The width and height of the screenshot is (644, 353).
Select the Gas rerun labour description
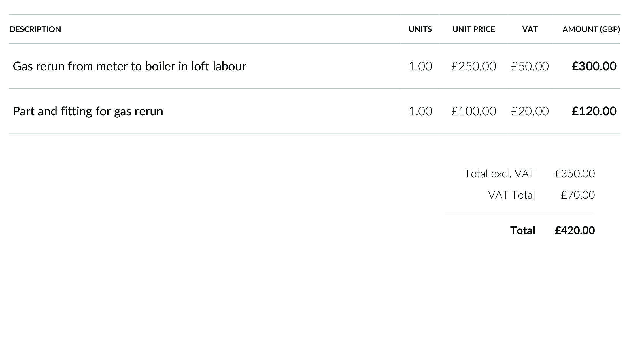click(x=129, y=66)
